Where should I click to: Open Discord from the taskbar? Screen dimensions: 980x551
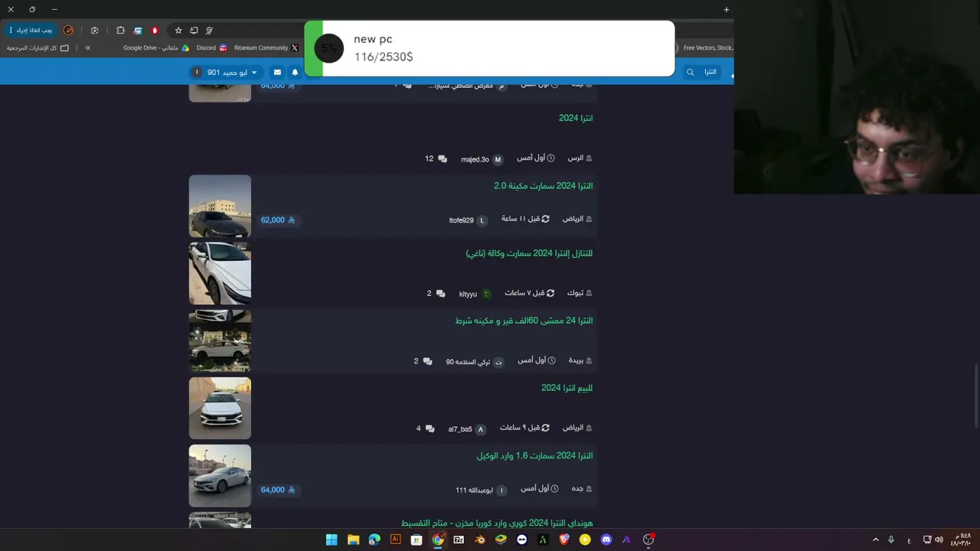tap(606, 540)
